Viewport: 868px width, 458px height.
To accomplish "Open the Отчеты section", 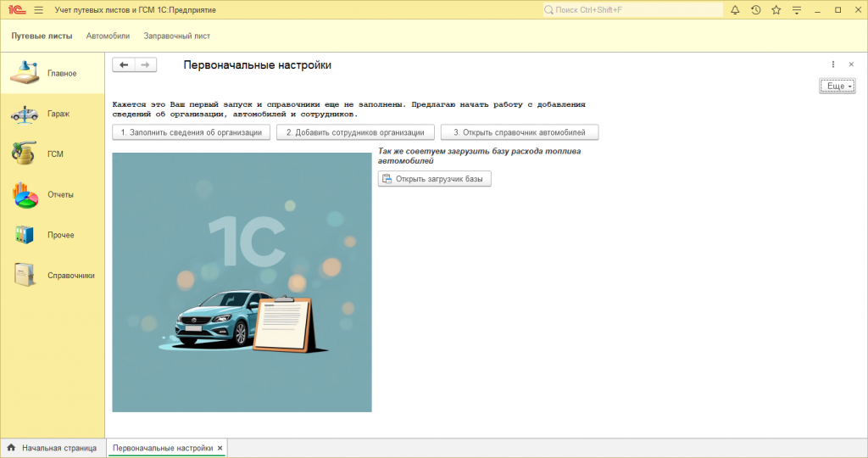I will click(x=52, y=194).
